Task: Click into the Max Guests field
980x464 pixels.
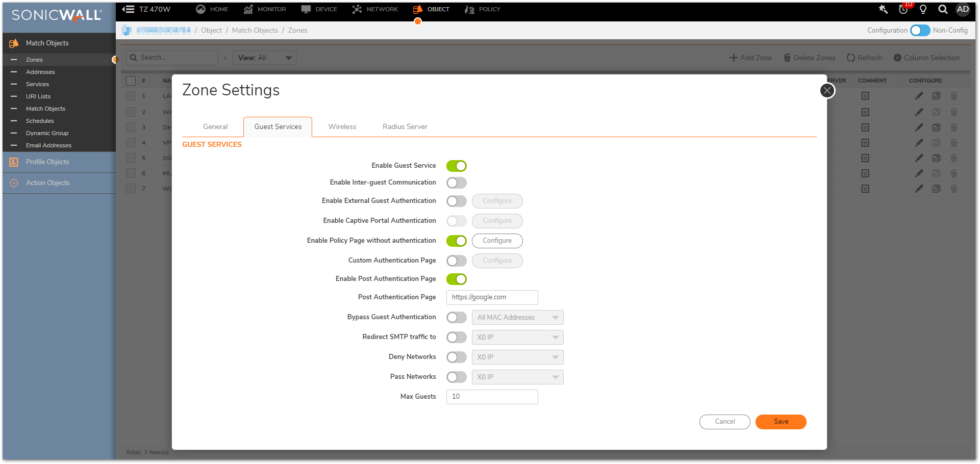Action: click(x=492, y=397)
